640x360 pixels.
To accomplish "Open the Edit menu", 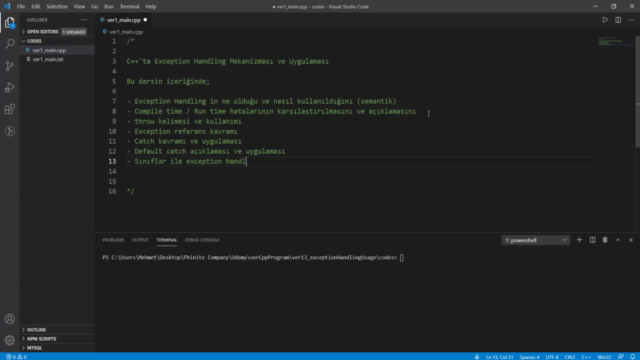I will pos(36,7).
